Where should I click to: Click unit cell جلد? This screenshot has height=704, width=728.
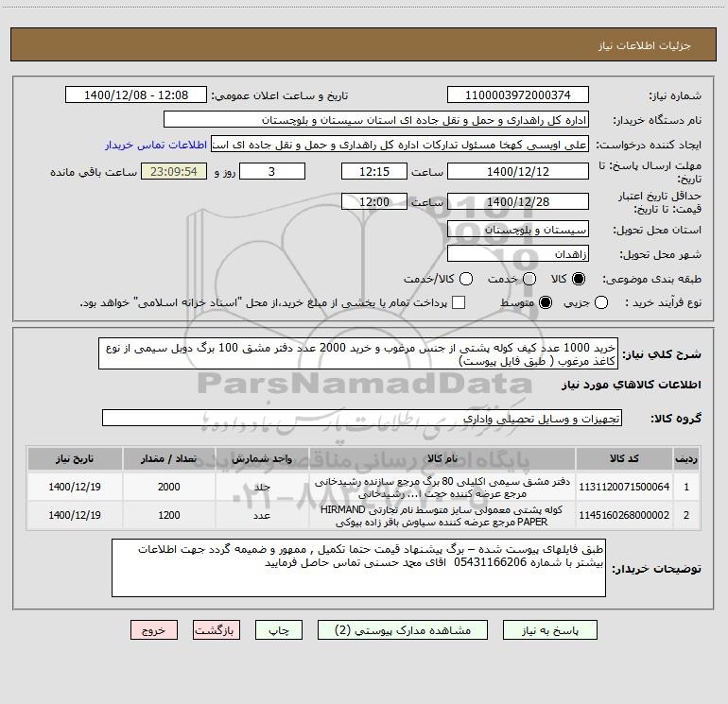coord(262,487)
